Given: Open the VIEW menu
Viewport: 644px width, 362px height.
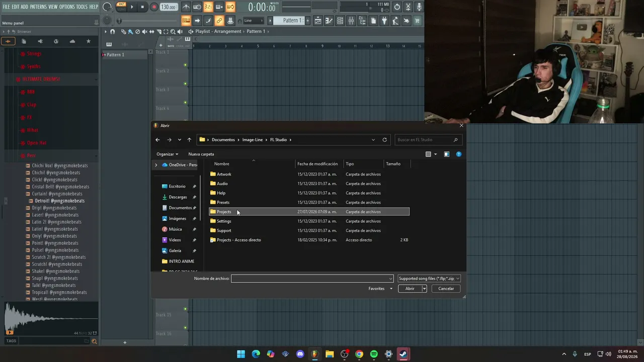Looking at the screenshot, I should (x=53, y=7).
